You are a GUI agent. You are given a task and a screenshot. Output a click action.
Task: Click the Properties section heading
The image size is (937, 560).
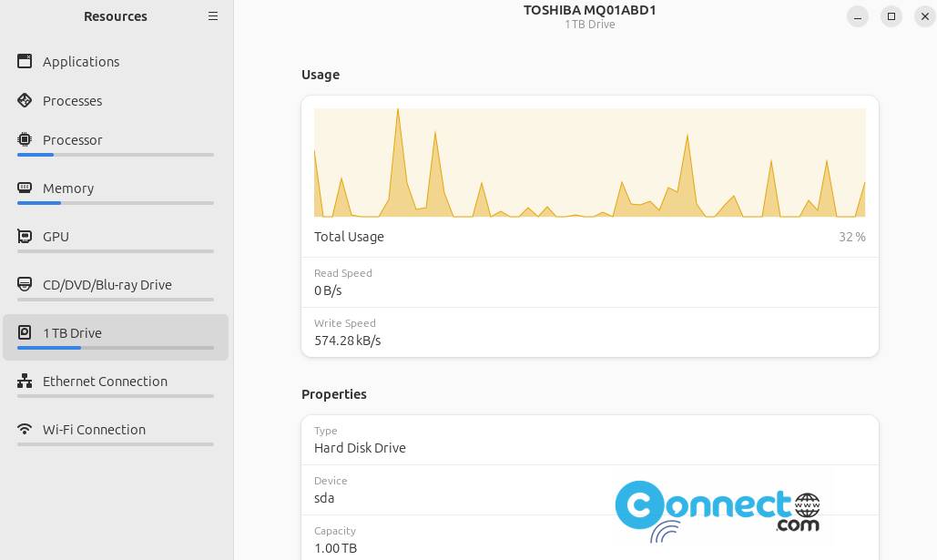tap(334, 394)
